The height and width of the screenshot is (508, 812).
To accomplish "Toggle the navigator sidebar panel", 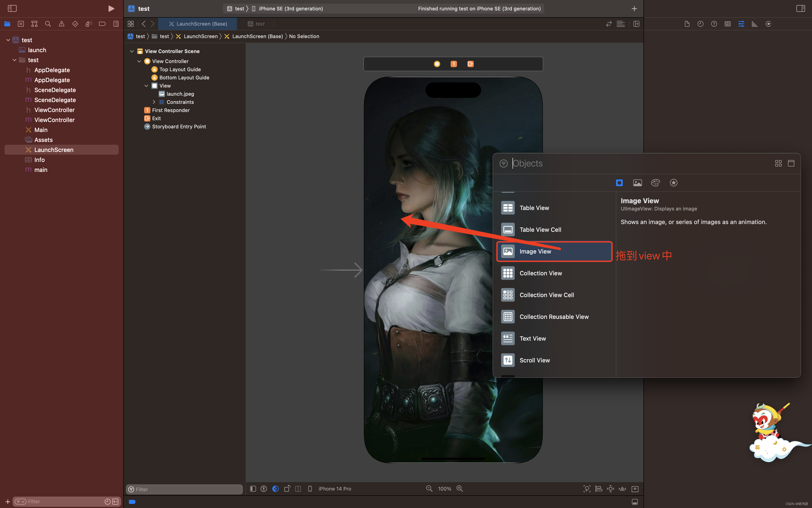I will point(12,8).
